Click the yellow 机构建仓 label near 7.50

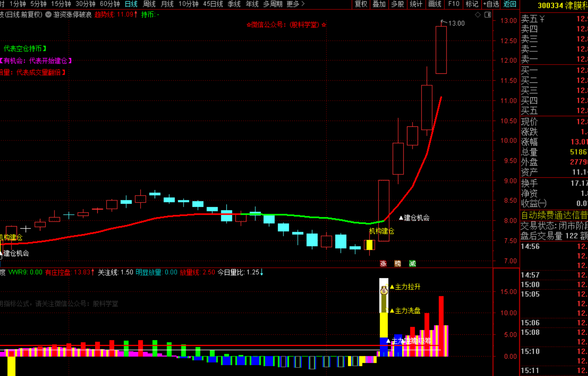tap(382, 231)
